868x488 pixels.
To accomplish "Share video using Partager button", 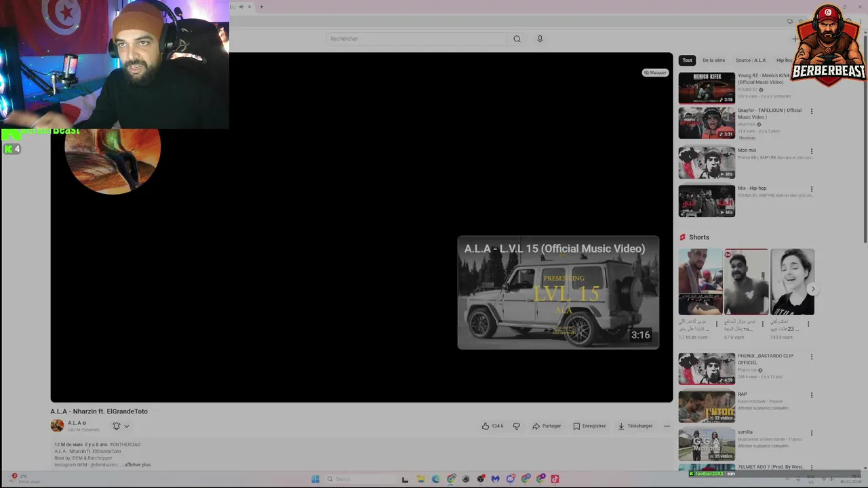I will point(547,426).
